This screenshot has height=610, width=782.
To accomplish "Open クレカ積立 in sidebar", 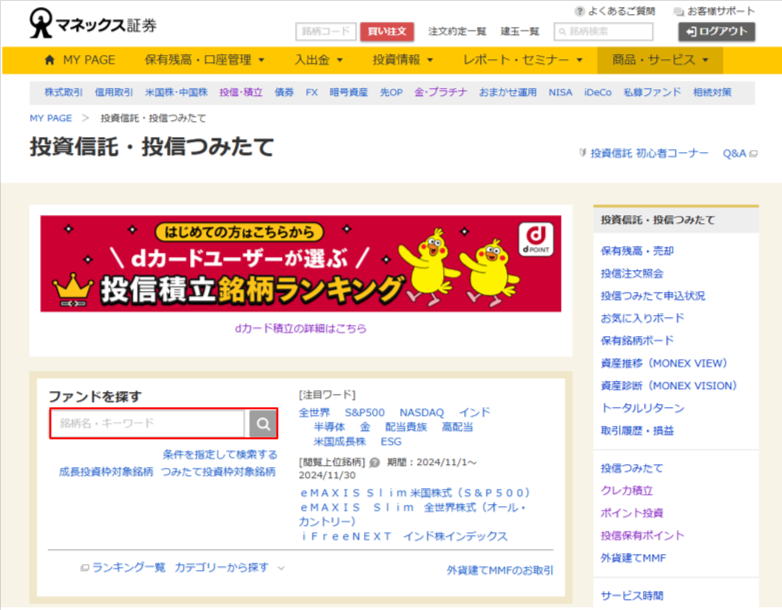I will tap(626, 491).
